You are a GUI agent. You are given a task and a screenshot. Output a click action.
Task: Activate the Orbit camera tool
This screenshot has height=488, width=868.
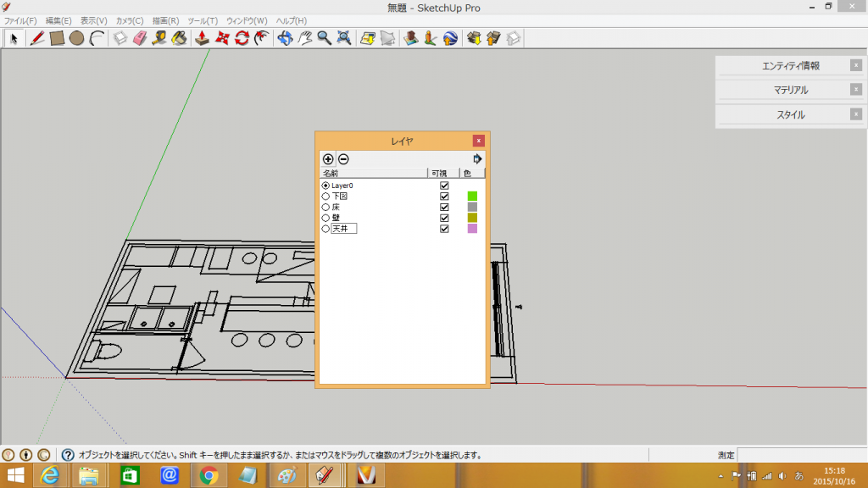click(x=285, y=38)
